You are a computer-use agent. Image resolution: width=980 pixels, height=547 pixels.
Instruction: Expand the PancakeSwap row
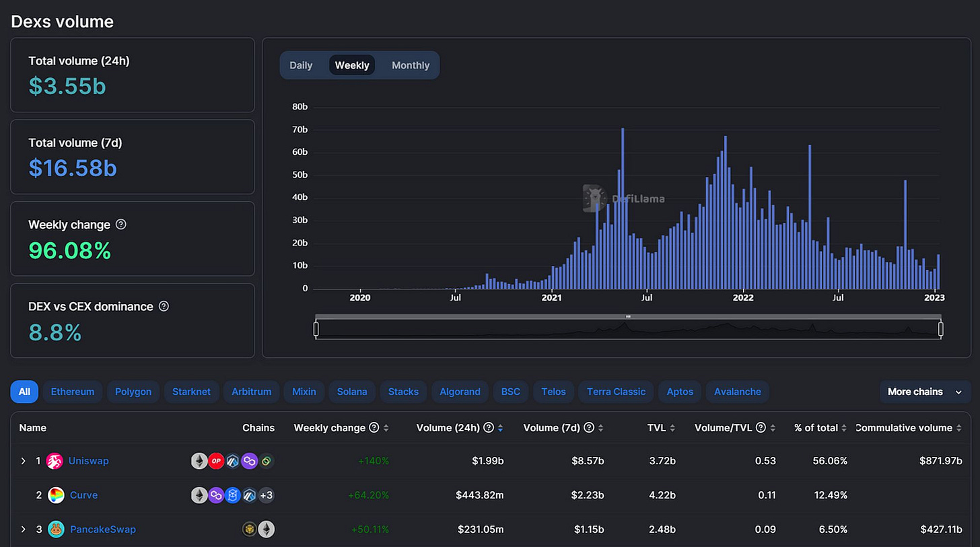[23, 530]
